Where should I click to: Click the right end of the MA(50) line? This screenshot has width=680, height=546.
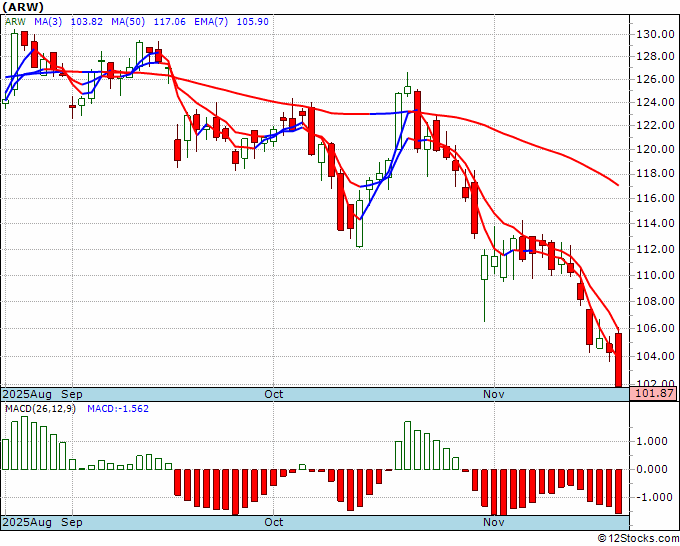pos(618,185)
